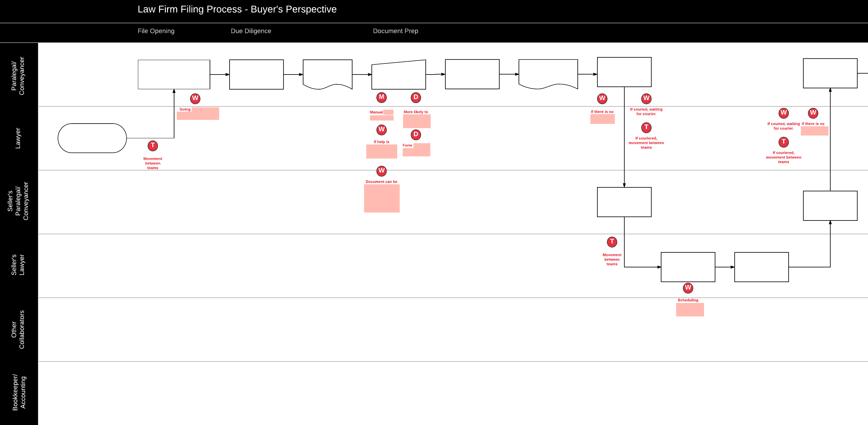
Task: Click the 'File Opening' phase header
Action: coord(156,31)
